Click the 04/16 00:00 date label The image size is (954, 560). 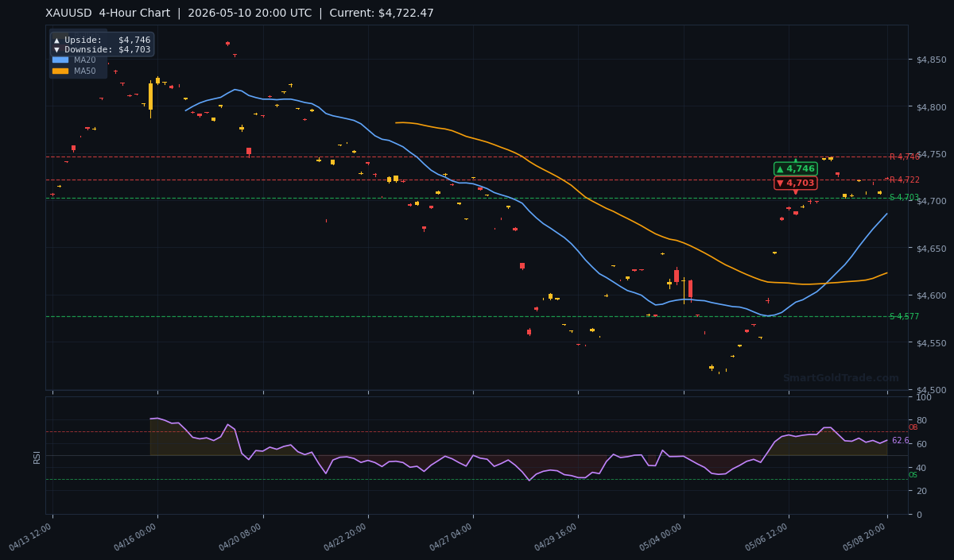pyautogui.click(x=137, y=537)
